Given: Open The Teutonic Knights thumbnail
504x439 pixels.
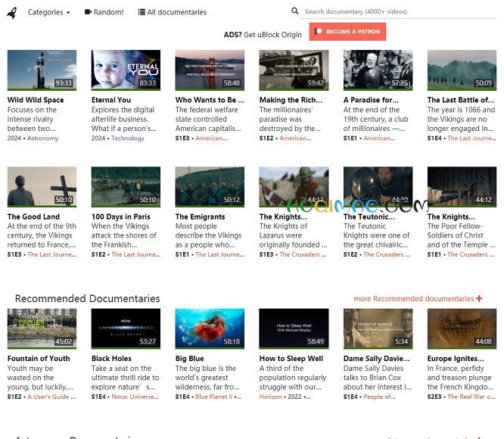Looking at the screenshot, I should 378,187.
